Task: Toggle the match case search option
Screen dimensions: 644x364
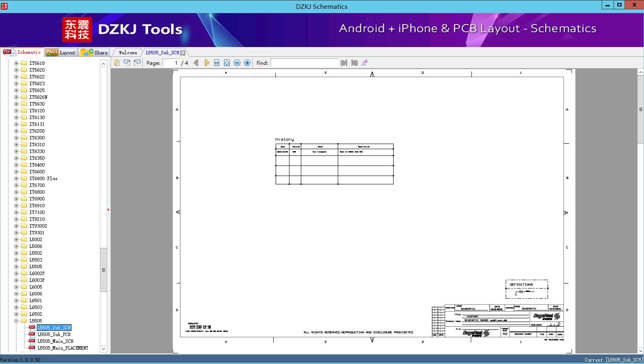Action: click(x=365, y=63)
